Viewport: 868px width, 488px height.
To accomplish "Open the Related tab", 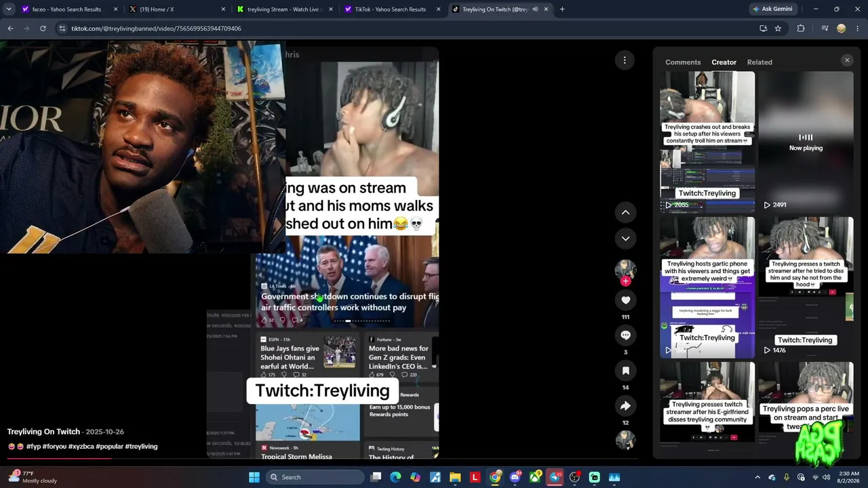I will click(759, 62).
